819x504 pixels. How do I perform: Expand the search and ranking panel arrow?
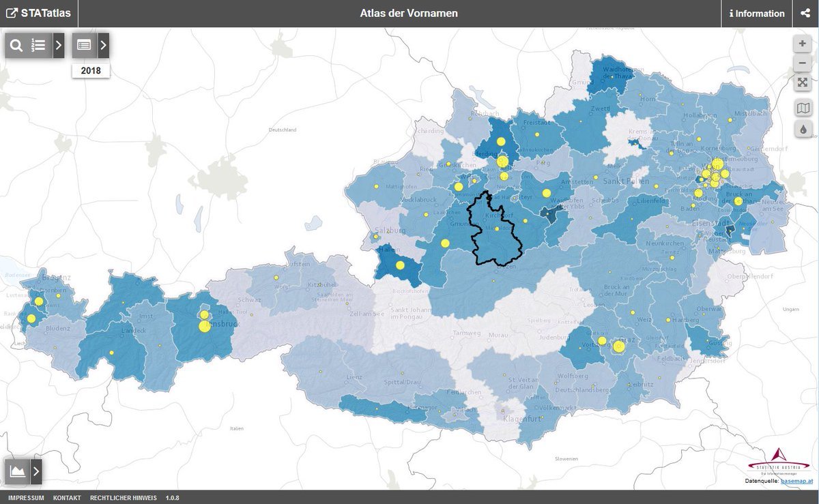tap(59, 46)
